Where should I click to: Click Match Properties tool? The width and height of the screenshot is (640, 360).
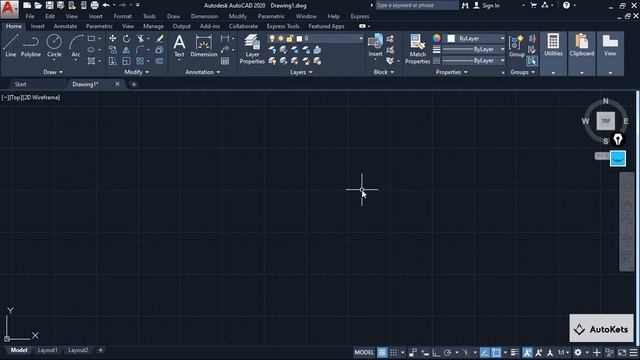(417, 49)
